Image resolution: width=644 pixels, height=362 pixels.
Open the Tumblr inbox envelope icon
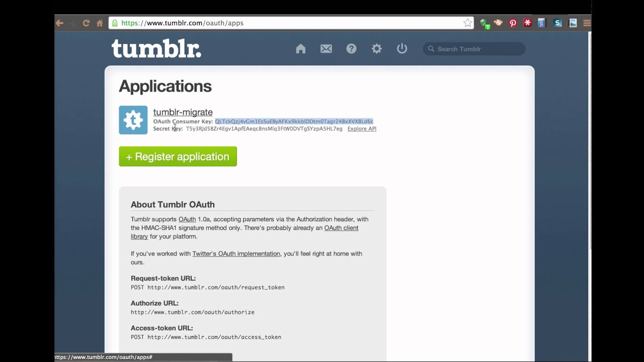(326, 49)
